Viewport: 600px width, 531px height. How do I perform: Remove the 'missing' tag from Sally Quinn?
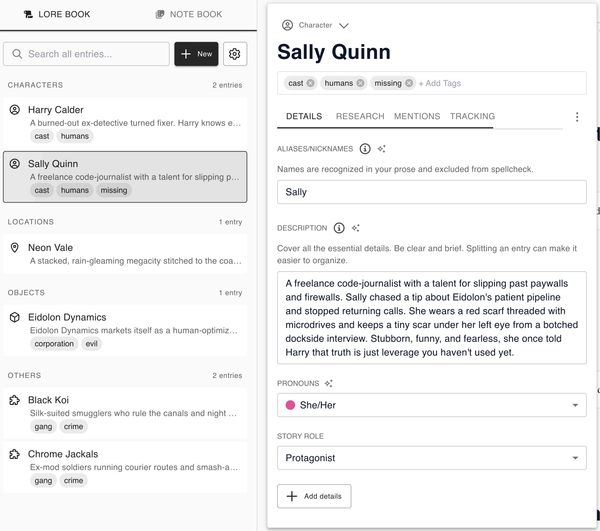pos(409,83)
